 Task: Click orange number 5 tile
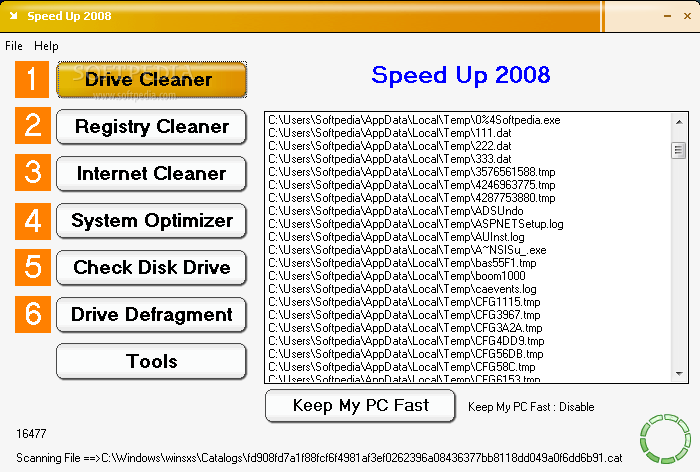33,267
